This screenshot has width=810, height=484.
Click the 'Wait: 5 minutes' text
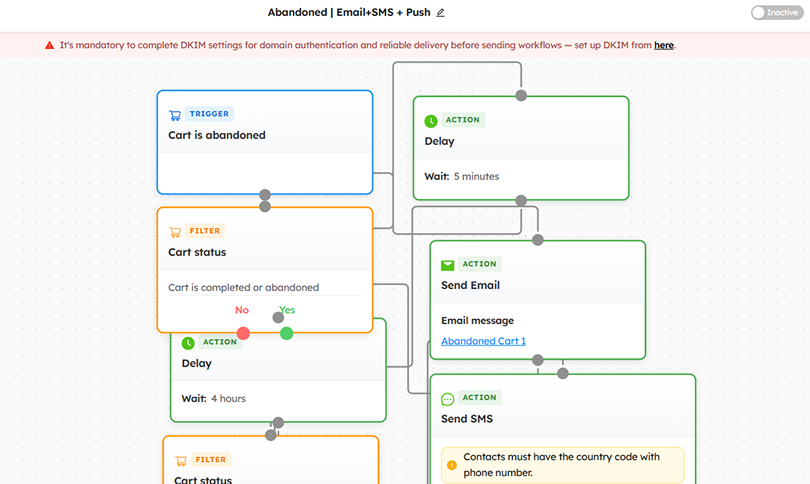point(462,176)
